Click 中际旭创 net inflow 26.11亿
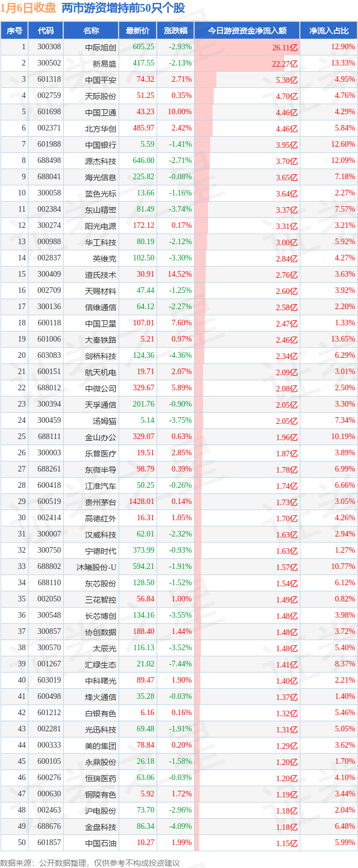Screen dimensions: 358x868 [285, 48]
